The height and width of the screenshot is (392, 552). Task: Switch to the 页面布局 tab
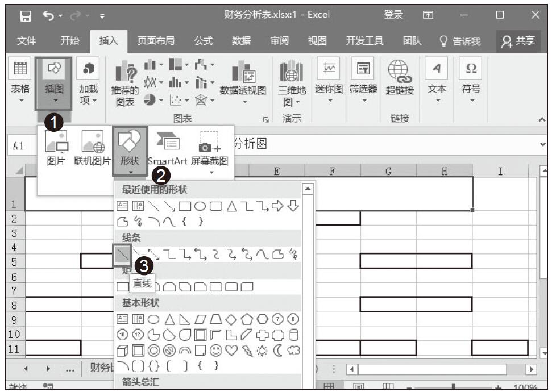point(156,41)
